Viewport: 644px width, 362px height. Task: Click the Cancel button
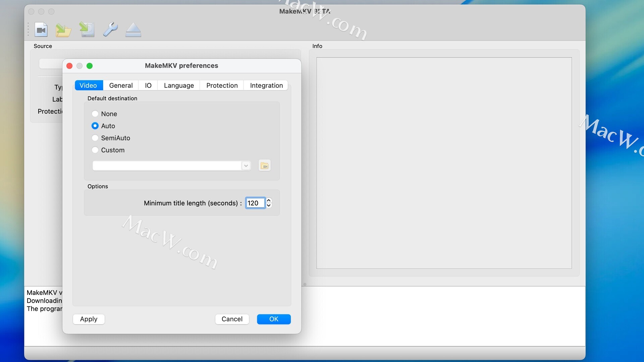232,319
